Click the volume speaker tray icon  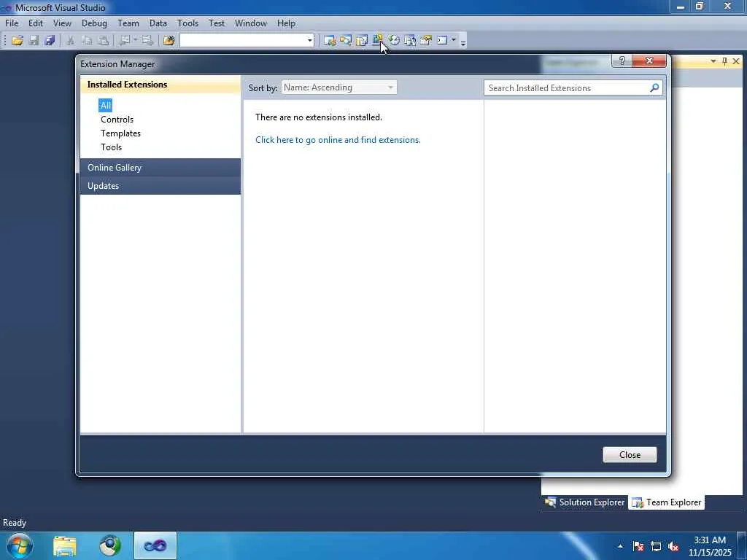(x=673, y=546)
